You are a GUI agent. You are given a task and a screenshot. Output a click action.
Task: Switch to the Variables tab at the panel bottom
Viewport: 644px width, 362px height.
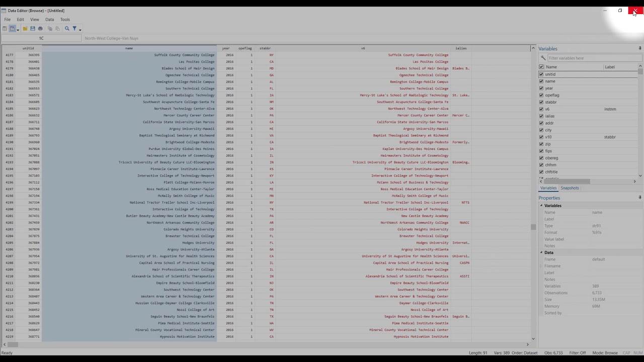click(x=548, y=188)
